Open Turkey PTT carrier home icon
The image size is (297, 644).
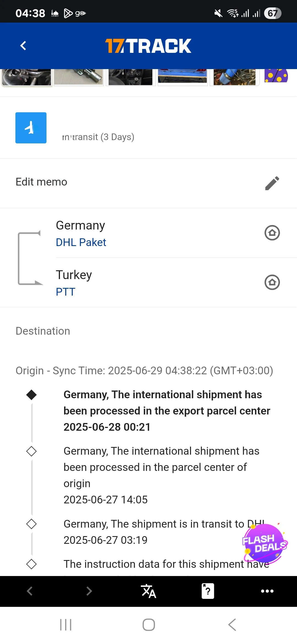pyautogui.click(x=272, y=282)
